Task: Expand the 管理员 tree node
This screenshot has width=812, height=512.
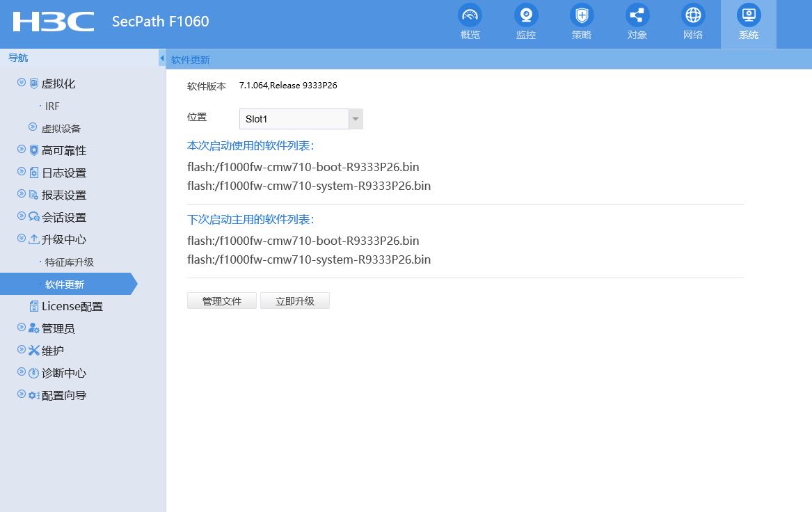Action: point(22,327)
